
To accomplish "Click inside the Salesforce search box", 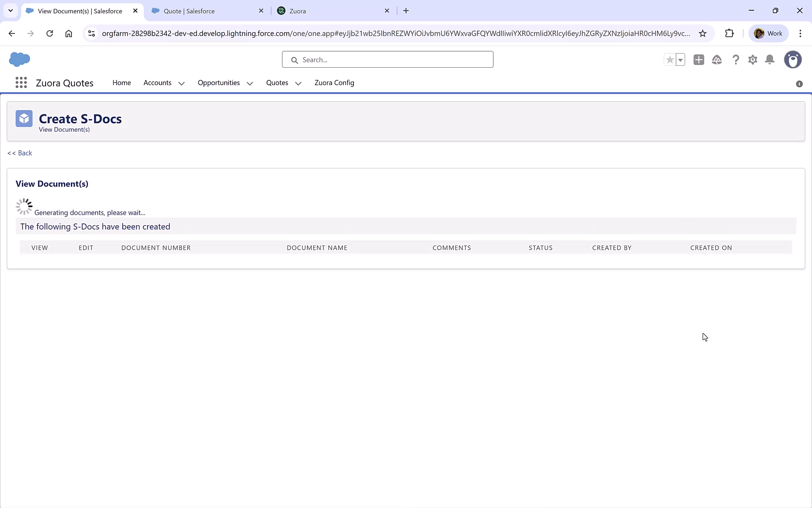I will (x=387, y=59).
